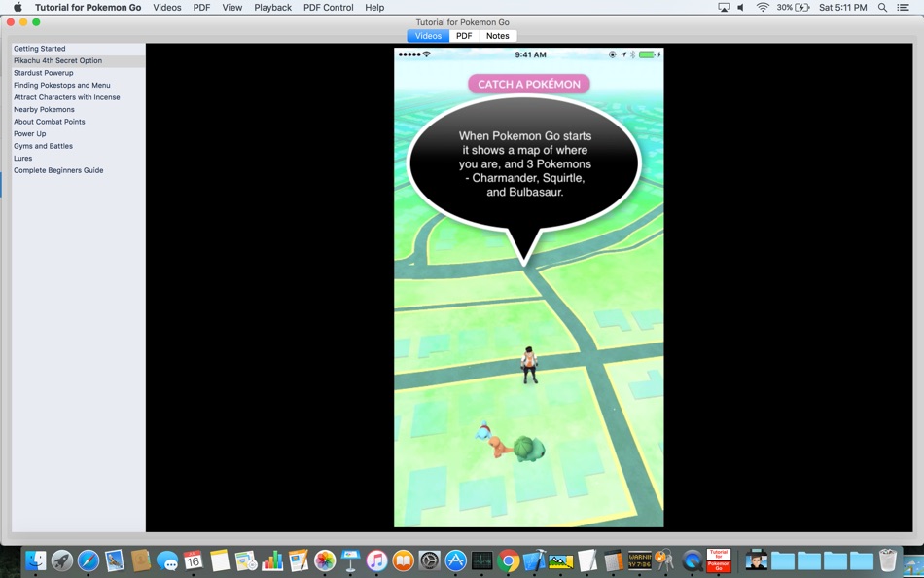
Task: Open Google Chrome in dock
Action: [508, 560]
